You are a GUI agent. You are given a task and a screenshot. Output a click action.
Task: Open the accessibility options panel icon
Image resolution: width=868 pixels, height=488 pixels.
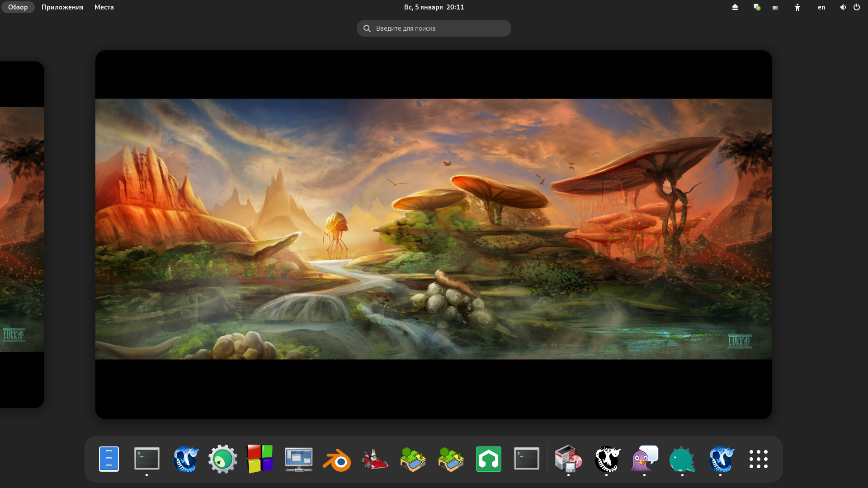coord(797,7)
